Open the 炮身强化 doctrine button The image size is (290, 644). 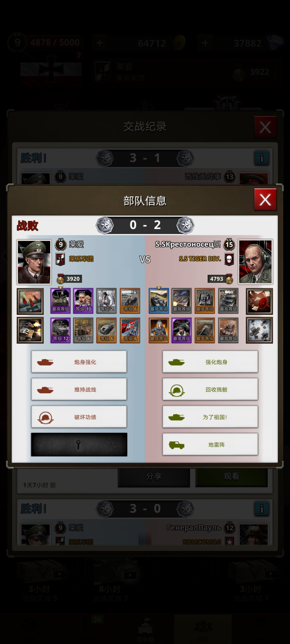79,362
